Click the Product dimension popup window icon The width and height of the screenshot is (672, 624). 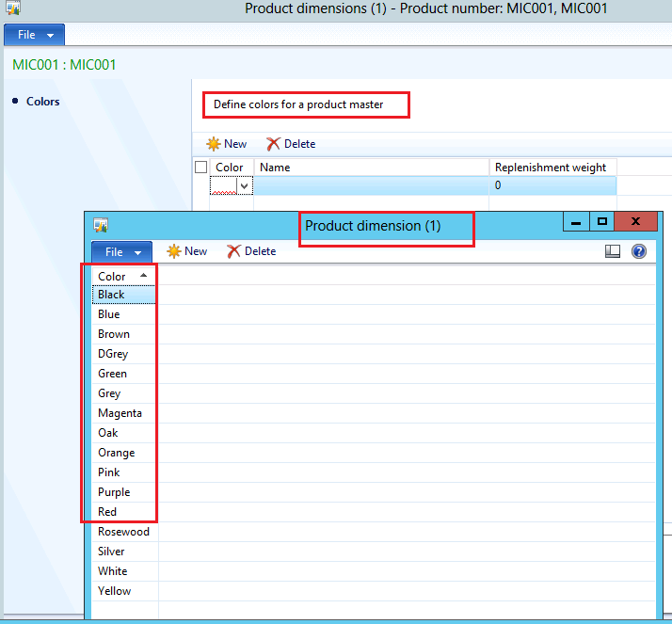click(101, 225)
